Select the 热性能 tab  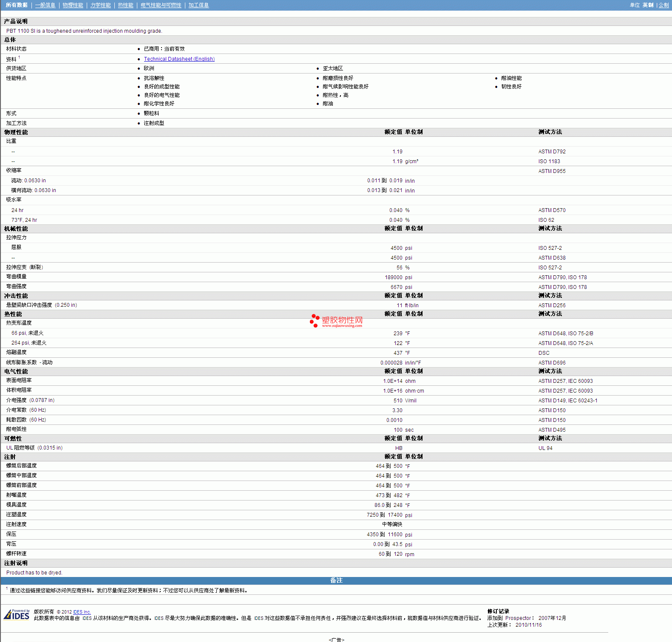click(x=125, y=5)
